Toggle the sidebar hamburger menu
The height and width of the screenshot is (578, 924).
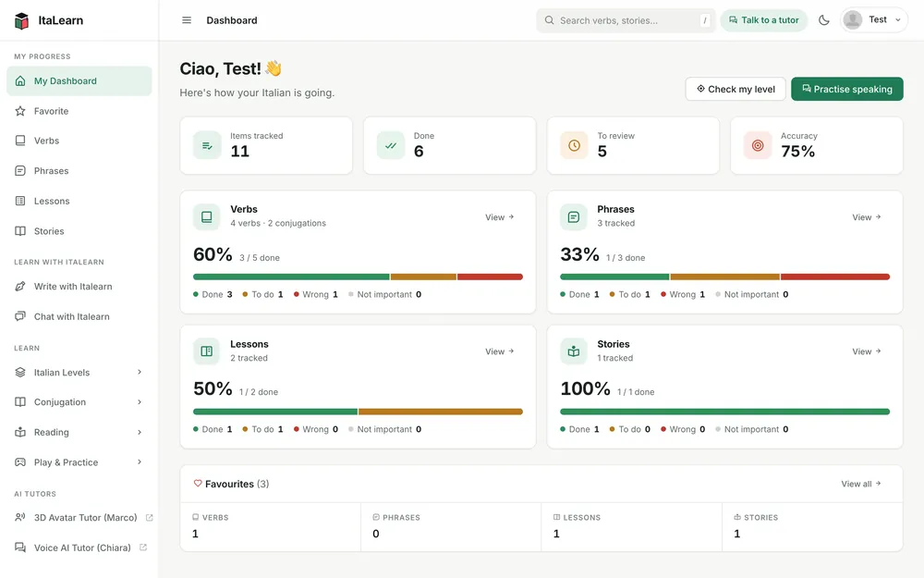point(187,20)
